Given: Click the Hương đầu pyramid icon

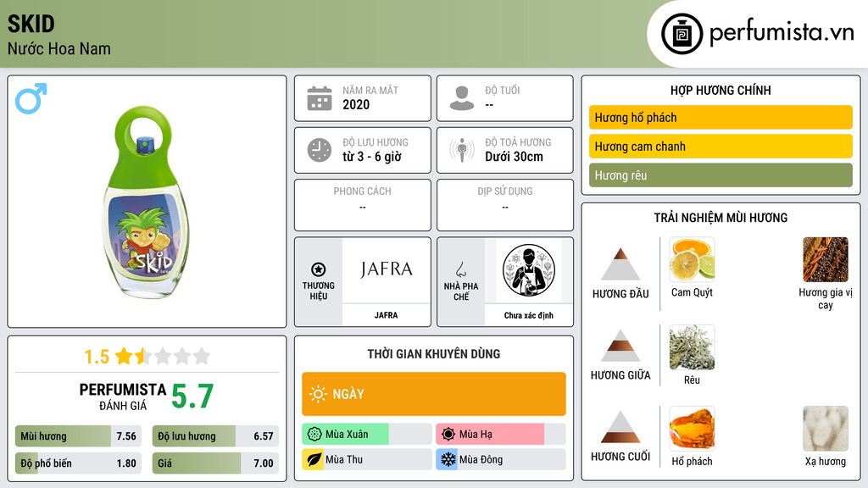Looking at the screenshot, I should click(620, 264).
